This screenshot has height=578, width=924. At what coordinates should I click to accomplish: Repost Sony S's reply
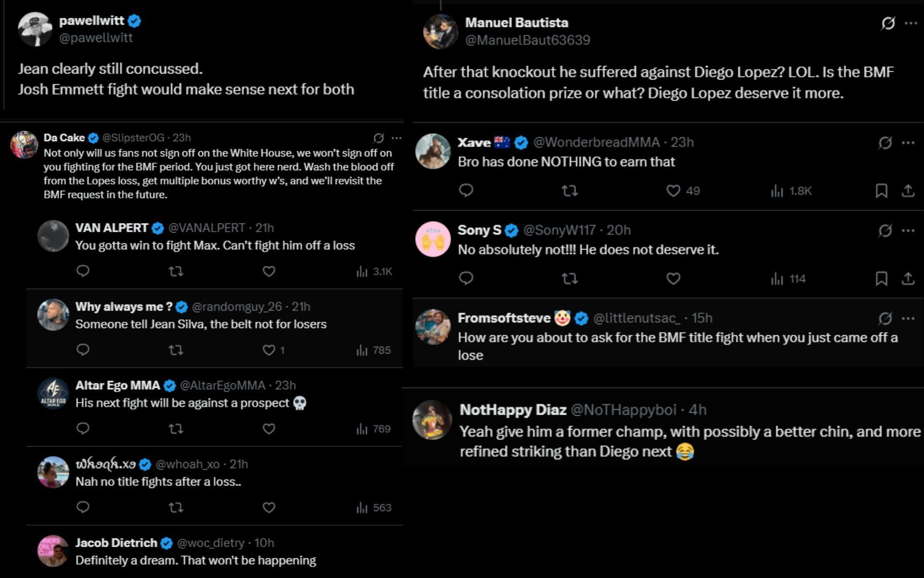coord(570,279)
